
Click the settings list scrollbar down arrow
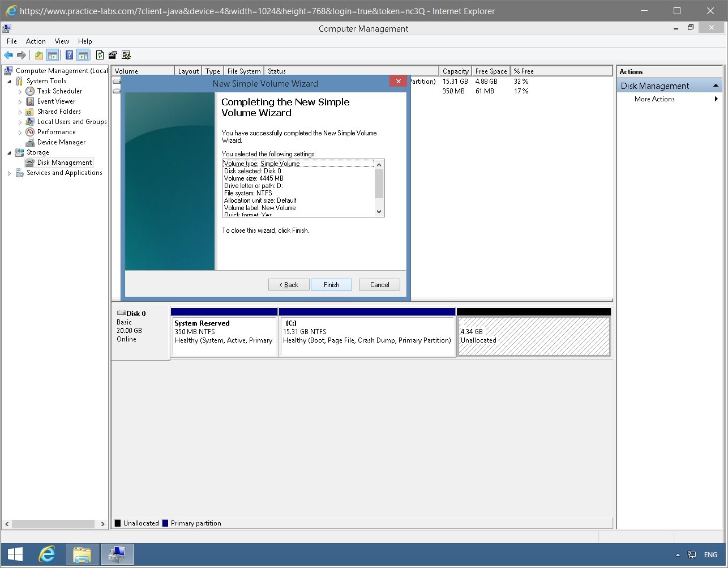click(x=379, y=212)
